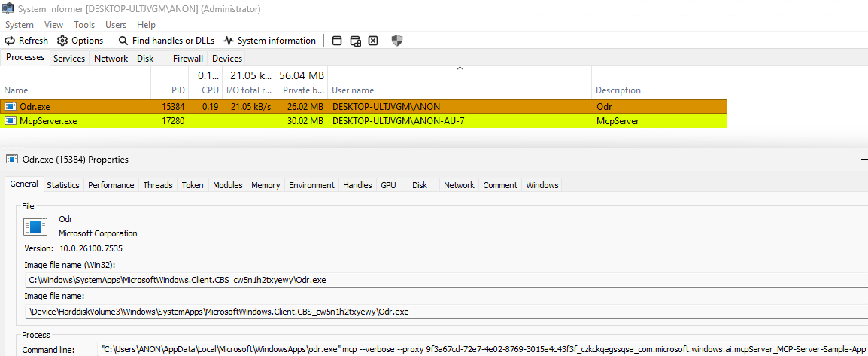Screen dimensions: 868x356
Task: Click PID 17280 cell
Action: [x=174, y=120]
